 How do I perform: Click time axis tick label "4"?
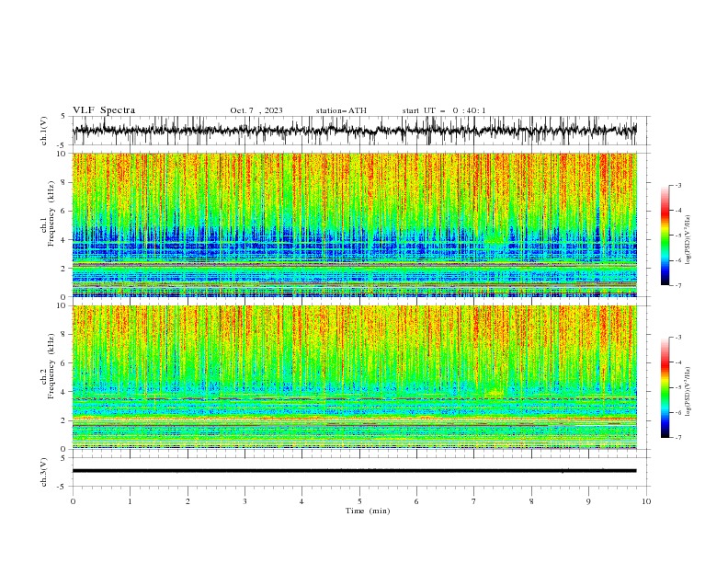301,501
